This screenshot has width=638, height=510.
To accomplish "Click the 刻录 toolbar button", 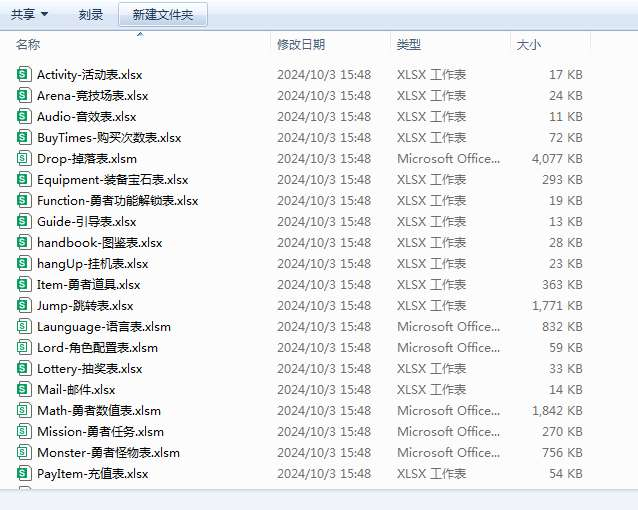I will click(x=90, y=14).
